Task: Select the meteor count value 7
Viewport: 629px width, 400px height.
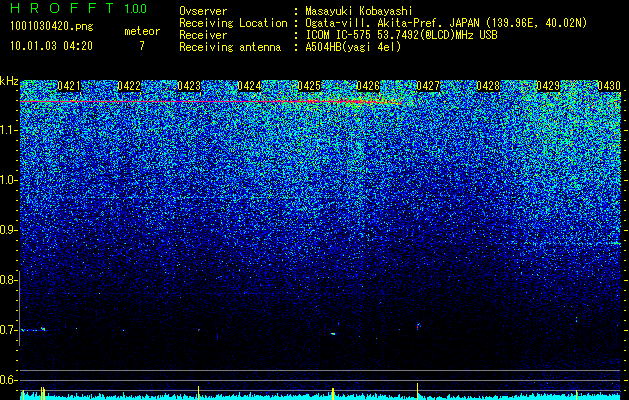Action: tap(142, 46)
